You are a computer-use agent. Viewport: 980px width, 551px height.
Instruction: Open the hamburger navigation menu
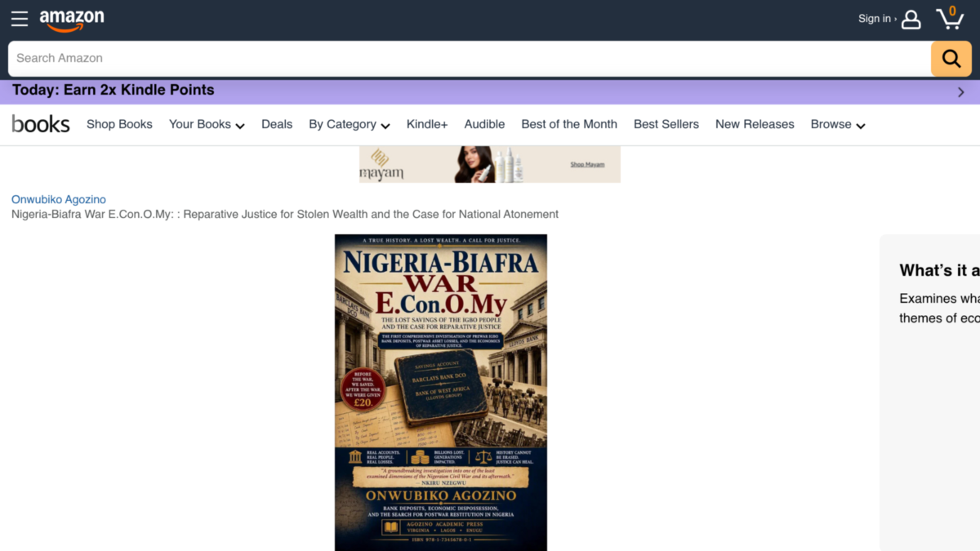coord(20,19)
